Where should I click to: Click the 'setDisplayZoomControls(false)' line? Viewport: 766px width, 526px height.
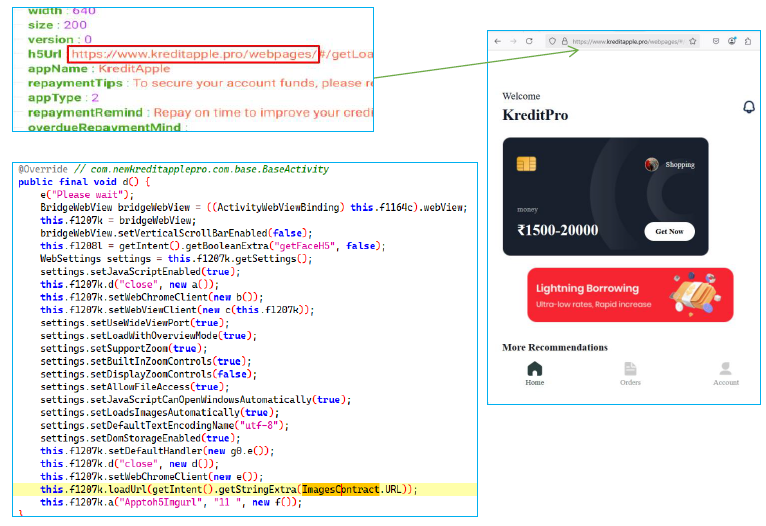click(x=149, y=374)
